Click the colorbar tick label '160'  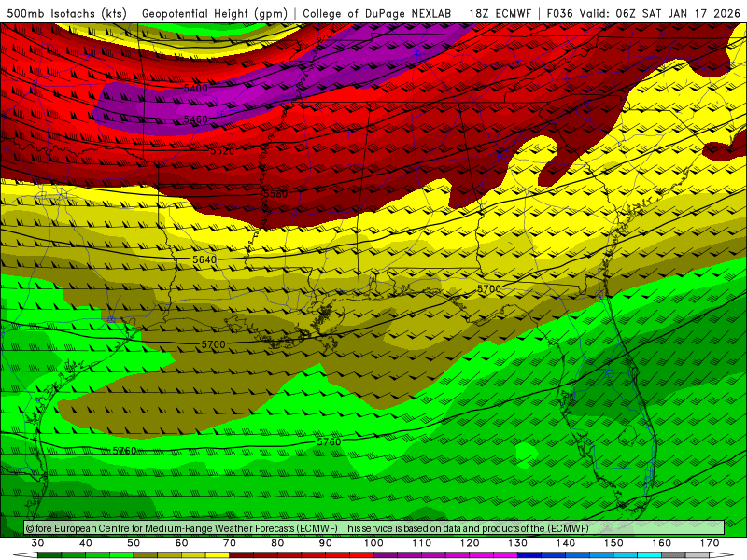click(662, 543)
